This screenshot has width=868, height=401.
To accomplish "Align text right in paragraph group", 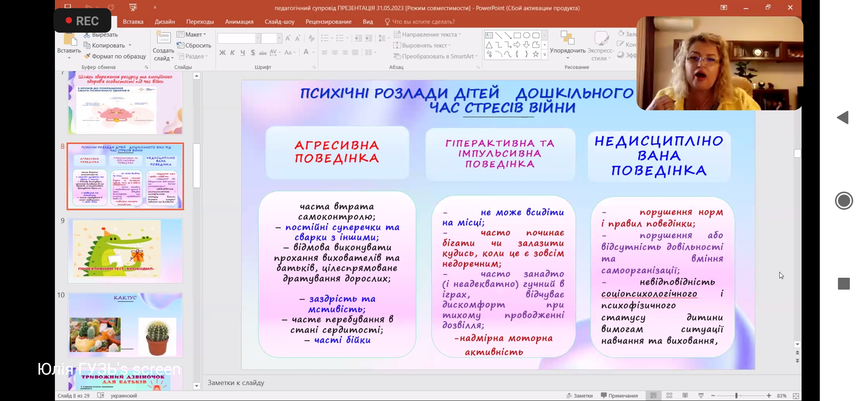I will click(345, 53).
